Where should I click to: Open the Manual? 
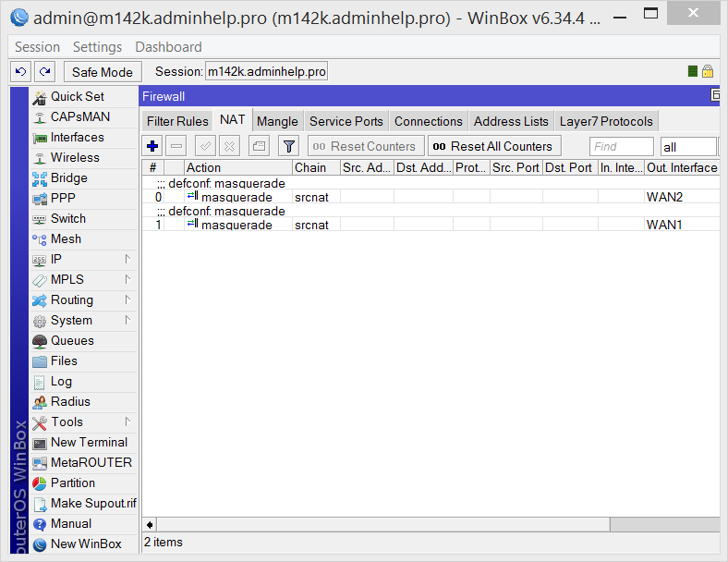tap(84, 524)
